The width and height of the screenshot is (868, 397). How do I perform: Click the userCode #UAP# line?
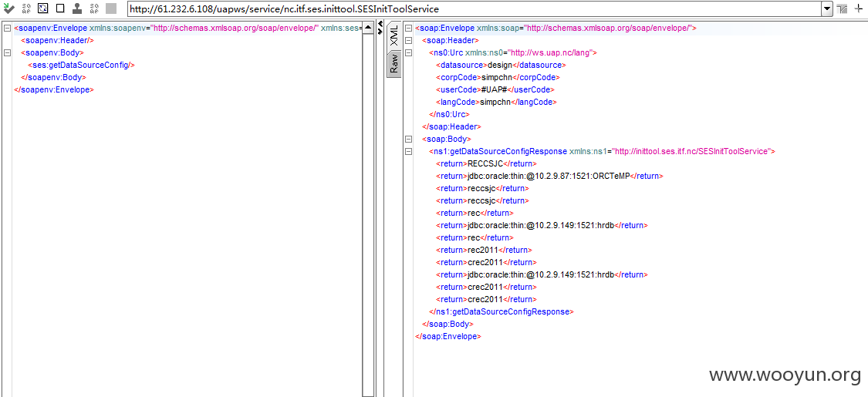coord(495,89)
